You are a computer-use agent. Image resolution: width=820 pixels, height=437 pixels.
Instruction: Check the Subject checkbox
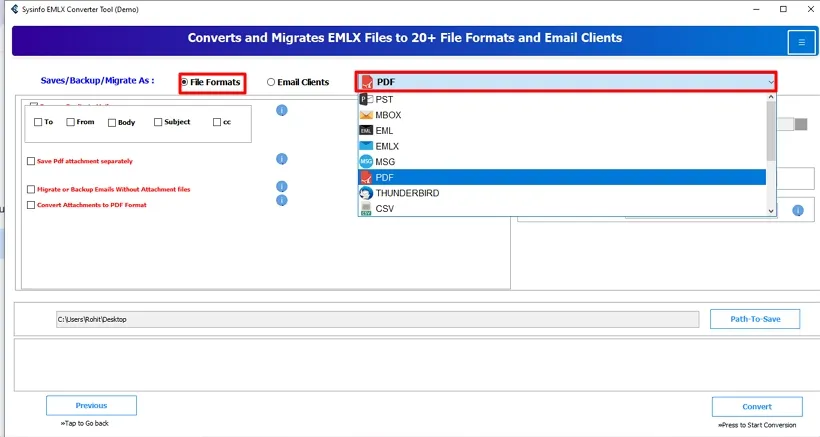(158, 122)
